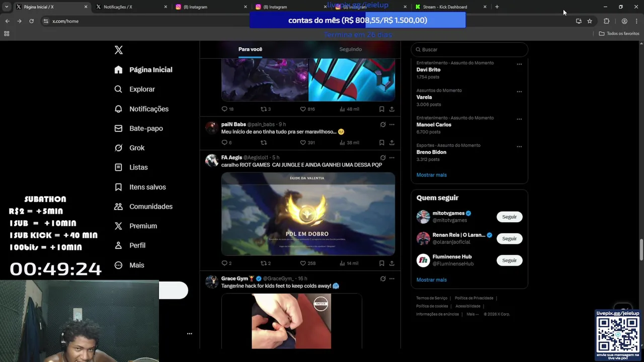Follow Renan Reis
The image size is (644, 362).
pyautogui.click(x=509, y=238)
